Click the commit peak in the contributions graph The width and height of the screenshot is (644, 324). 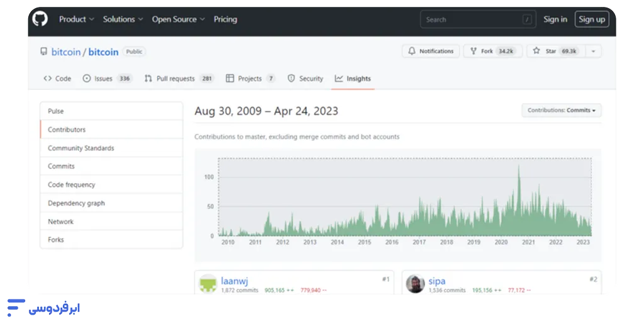[519, 166]
